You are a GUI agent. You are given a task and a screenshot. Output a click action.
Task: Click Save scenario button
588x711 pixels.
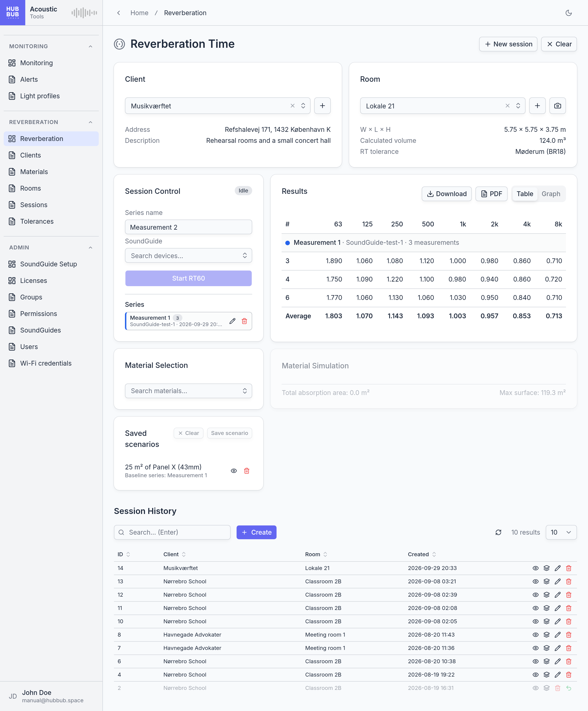(x=229, y=433)
